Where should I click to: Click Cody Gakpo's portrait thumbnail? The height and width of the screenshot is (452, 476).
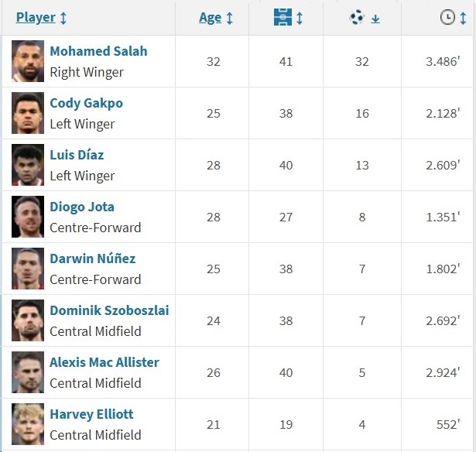28,113
